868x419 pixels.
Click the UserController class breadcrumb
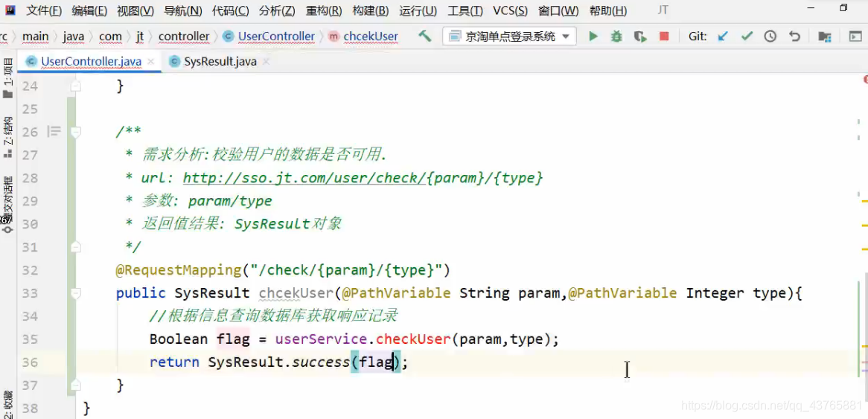pyautogui.click(x=269, y=36)
